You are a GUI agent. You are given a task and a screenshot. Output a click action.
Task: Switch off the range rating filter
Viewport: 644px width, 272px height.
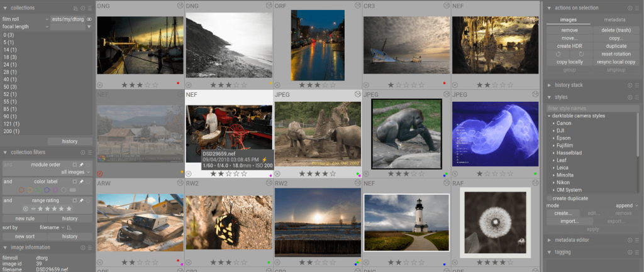pyautogui.click(x=88, y=200)
